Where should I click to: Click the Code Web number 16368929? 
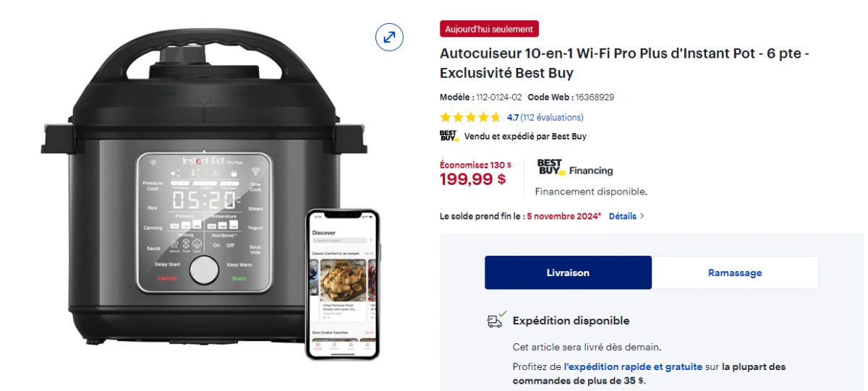pos(594,97)
